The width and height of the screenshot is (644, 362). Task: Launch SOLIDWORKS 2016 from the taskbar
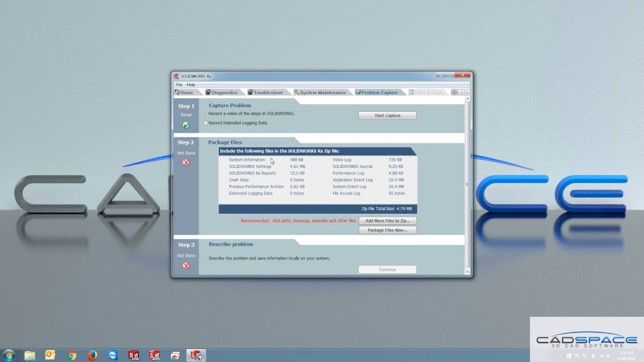[x=134, y=355]
